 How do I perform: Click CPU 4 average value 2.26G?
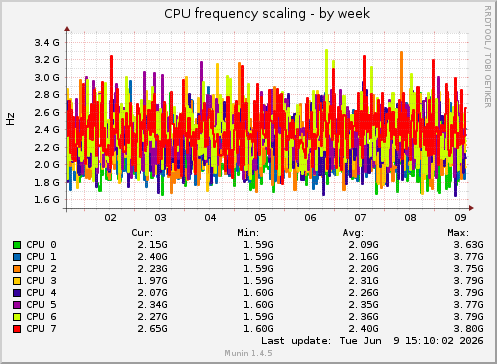[364, 293]
